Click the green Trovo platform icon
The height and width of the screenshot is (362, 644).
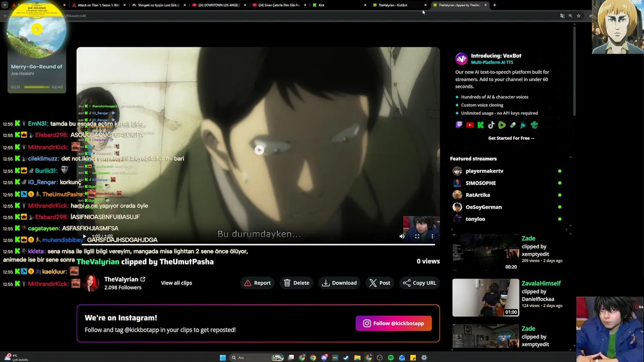[534, 125]
